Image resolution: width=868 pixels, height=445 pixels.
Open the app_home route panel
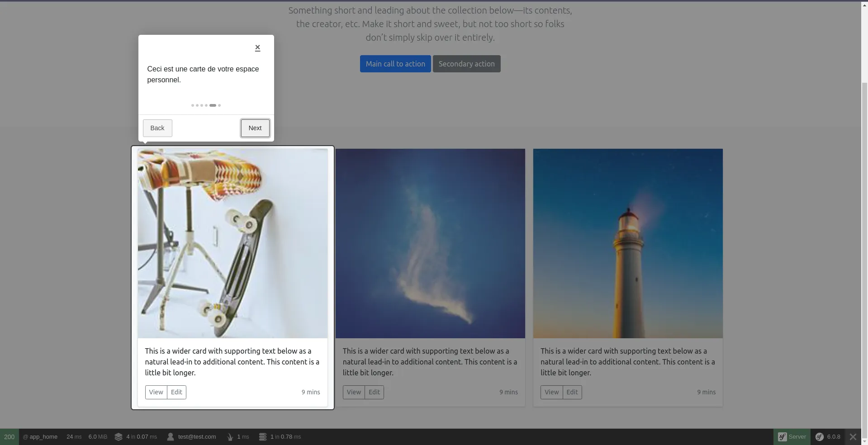click(40, 437)
